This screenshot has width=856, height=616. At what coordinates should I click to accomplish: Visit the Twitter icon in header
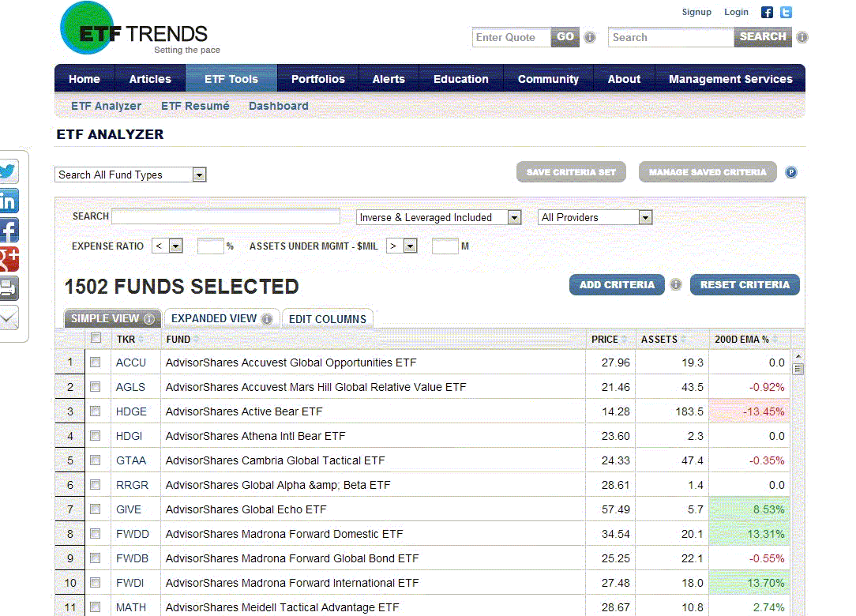(x=787, y=12)
